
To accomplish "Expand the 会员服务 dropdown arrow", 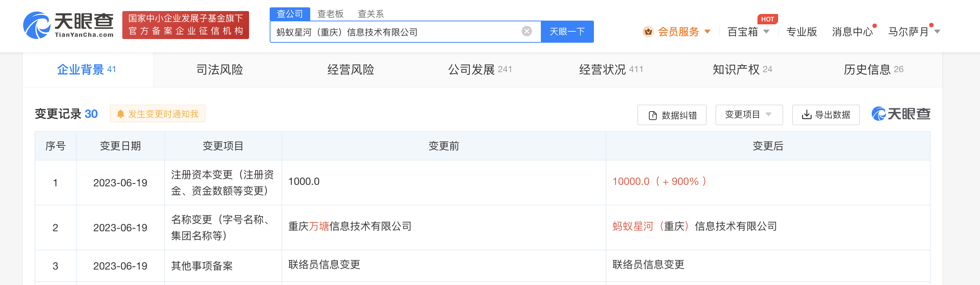I will 707,32.
